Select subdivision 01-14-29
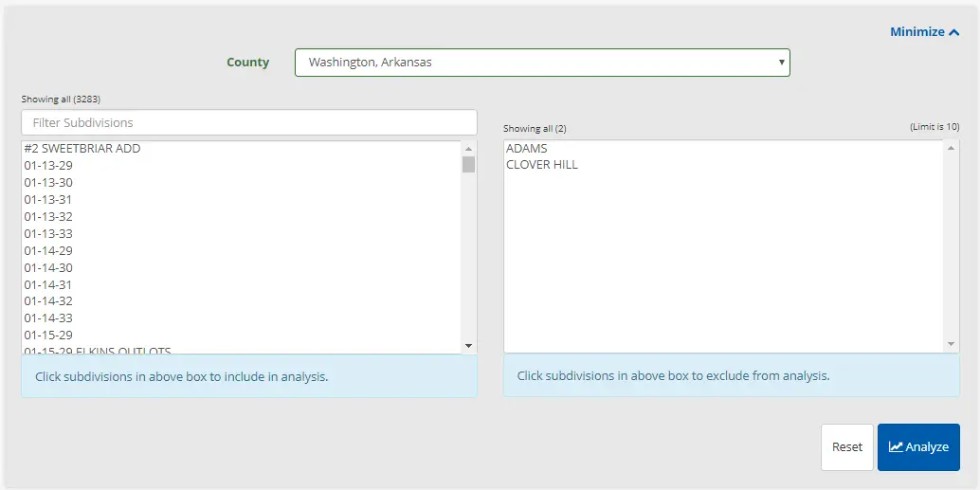 tap(242, 250)
